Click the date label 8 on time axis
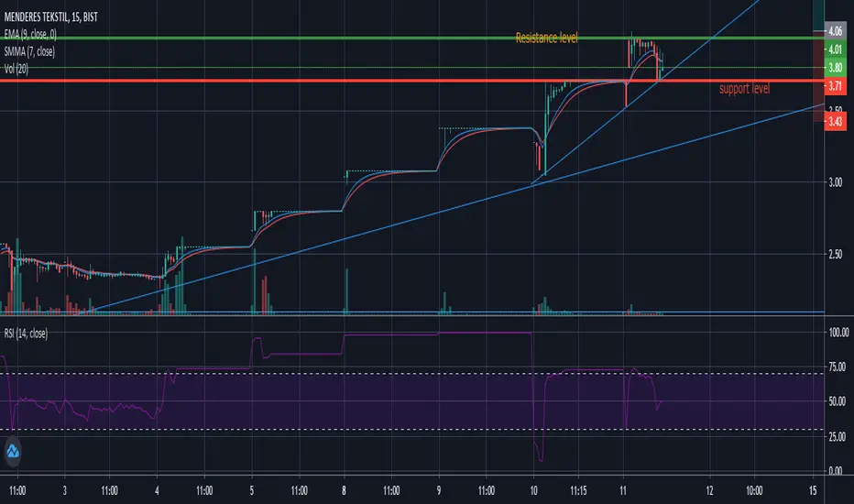This screenshot has height=504, width=854. 344,491
